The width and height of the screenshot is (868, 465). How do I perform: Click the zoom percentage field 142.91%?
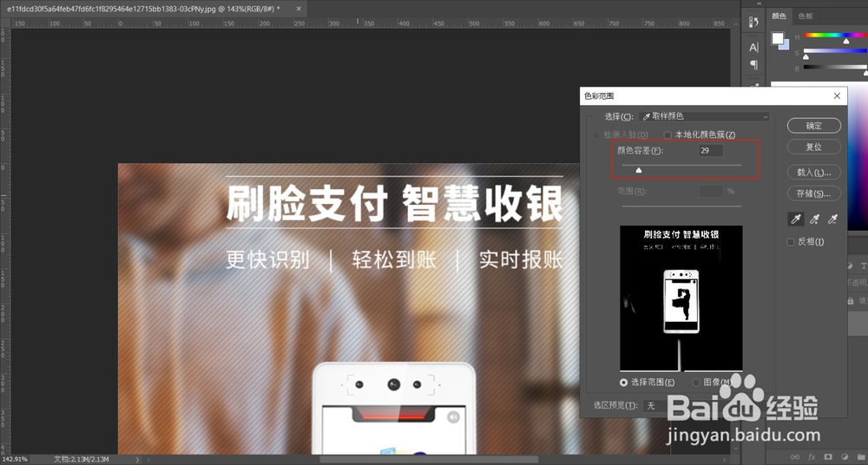(x=15, y=460)
